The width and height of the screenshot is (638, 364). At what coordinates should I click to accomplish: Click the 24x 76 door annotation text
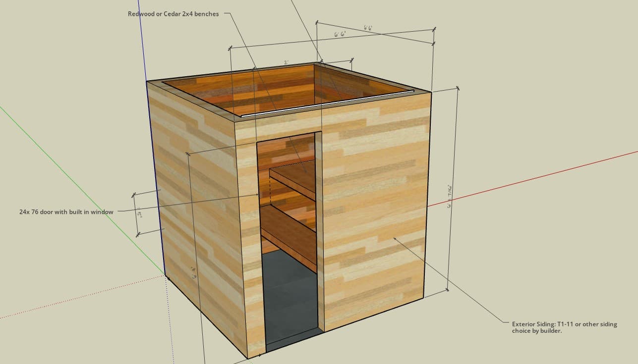pos(66,211)
